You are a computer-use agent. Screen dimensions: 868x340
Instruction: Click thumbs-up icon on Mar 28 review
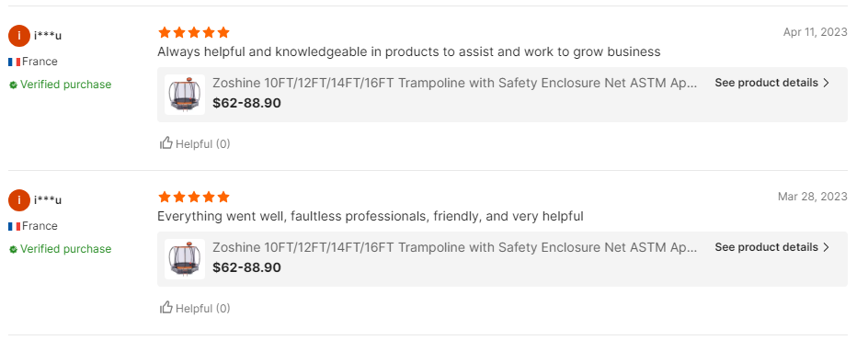(166, 308)
